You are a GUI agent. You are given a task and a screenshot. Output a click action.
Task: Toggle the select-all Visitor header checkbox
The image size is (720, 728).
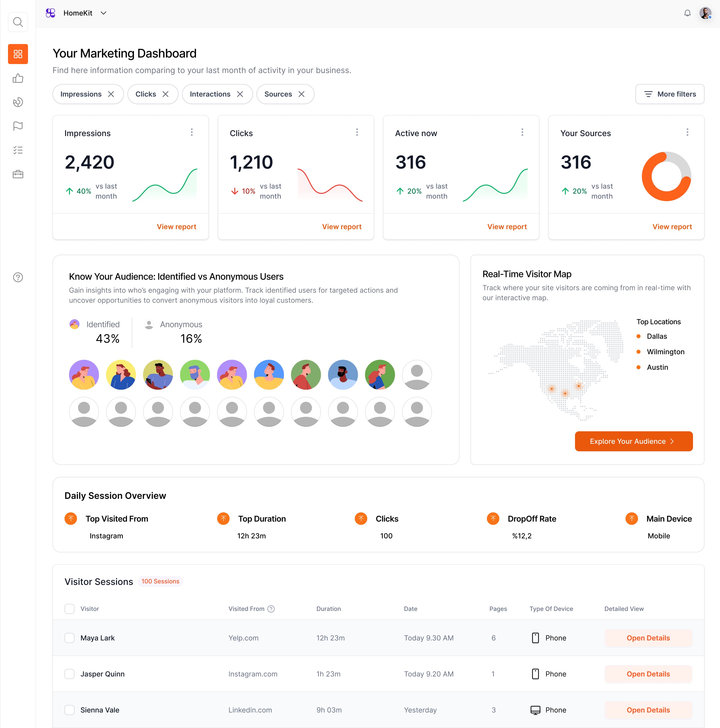pos(69,609)
